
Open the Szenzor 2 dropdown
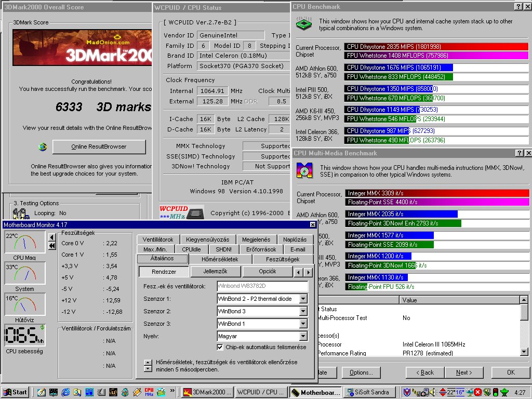pos(303,311)
